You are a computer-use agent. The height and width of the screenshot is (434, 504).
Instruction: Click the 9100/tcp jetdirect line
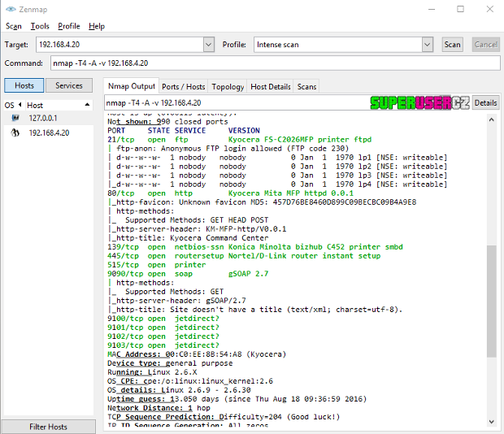click(163, 319)
